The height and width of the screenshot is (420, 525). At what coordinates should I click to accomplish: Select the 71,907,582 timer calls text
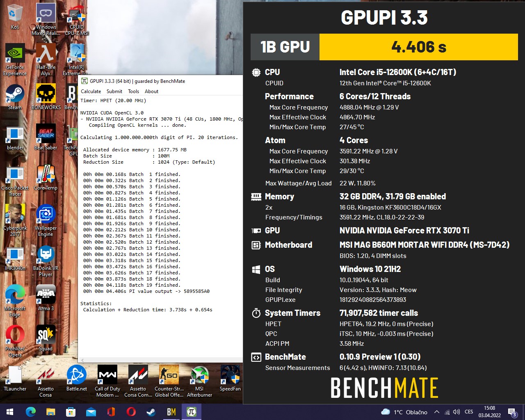coord(379,313)
